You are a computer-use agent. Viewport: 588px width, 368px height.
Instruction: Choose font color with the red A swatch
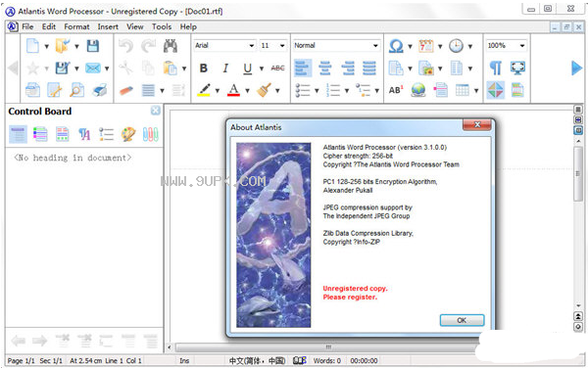point(233,90)
